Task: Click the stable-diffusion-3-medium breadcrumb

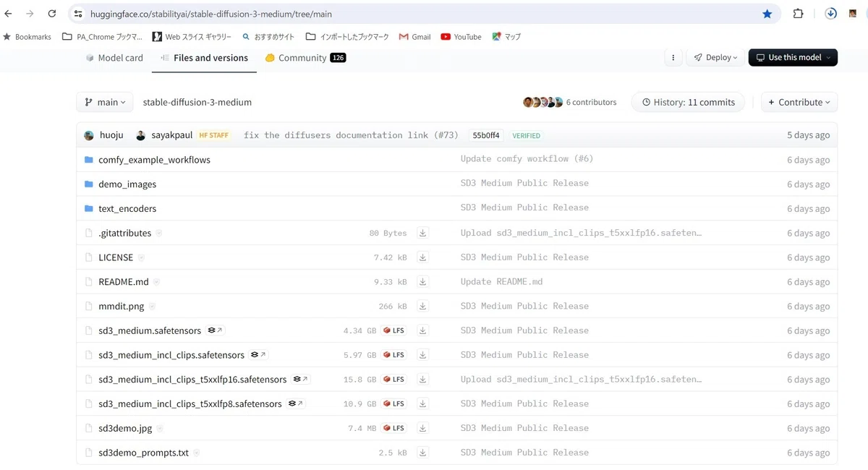Action: pyautogui.click(x=197, y=102)
